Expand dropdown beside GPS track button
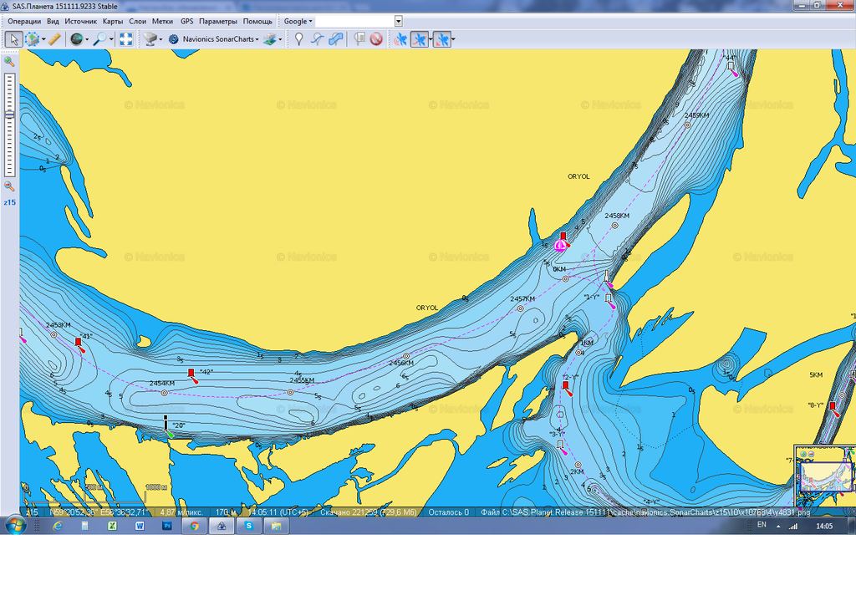Screen dimensions: 856x616 [431, 39]
